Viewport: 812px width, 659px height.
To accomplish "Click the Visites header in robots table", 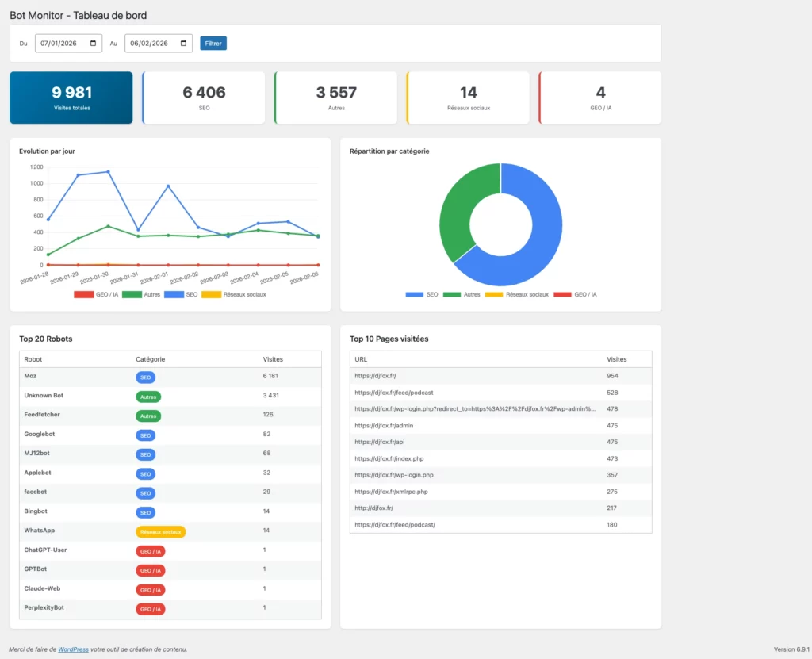I will click(273, 359).
